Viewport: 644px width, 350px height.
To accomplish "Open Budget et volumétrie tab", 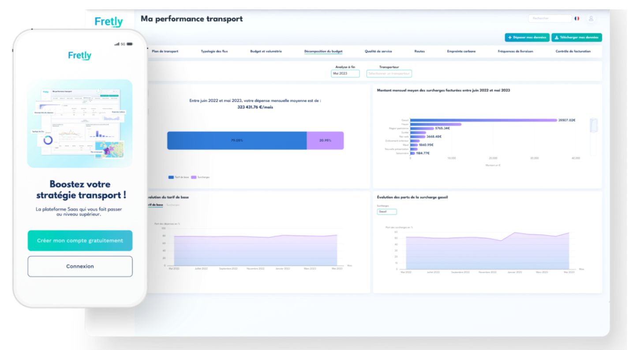I will pyautogui.click(x=266, y=52).
